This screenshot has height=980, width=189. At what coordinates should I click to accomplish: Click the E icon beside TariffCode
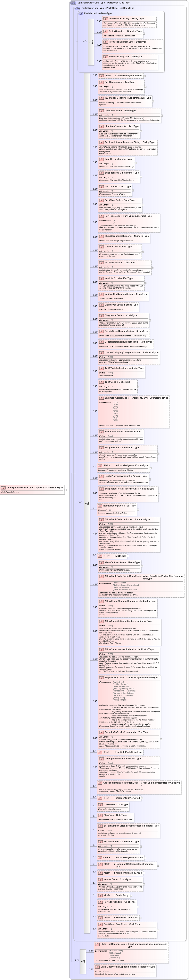pos(102,382)
